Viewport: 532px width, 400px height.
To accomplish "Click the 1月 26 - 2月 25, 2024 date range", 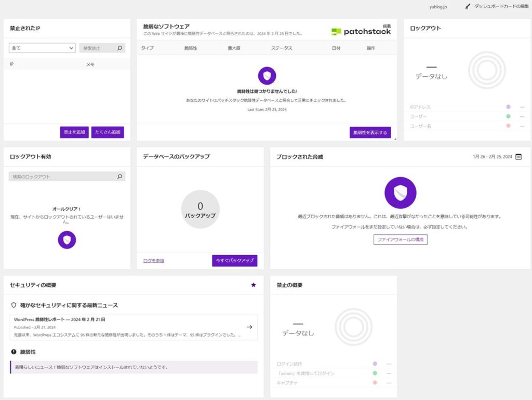I will pos(493,157).
